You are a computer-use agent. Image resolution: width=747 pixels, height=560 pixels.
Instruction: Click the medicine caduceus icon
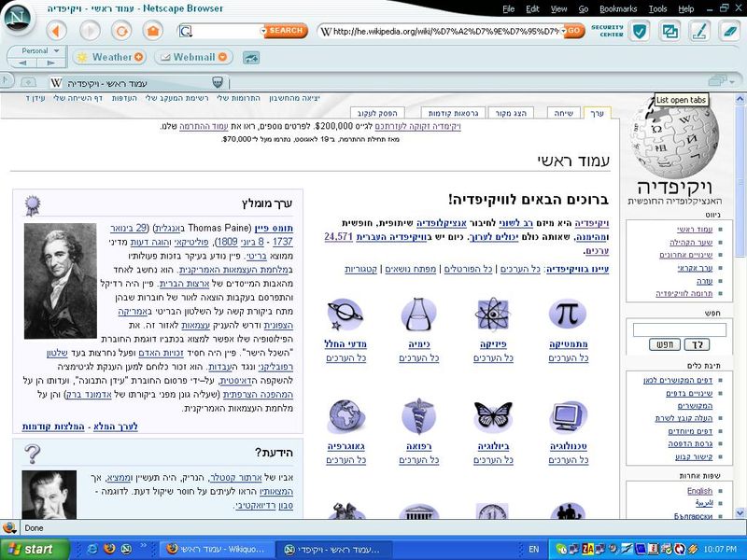(x=418, y=416)
